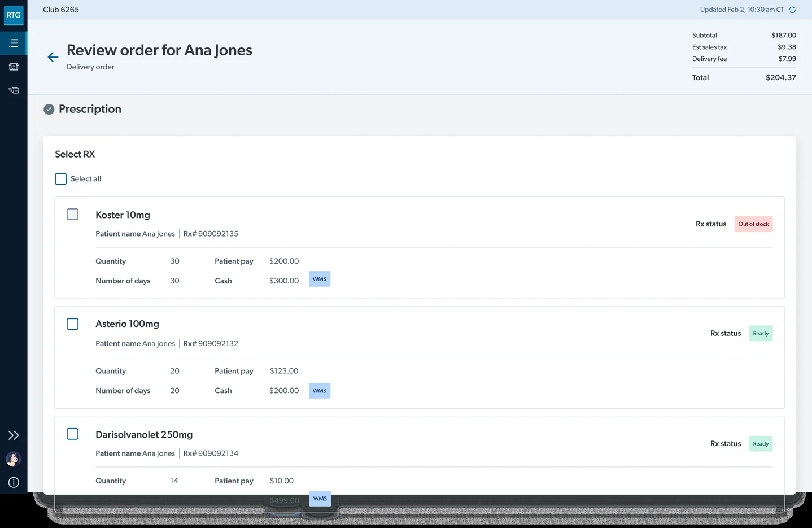This screenshot has width=812, height=528.
Task: Open the list menu icon in sidebar
Action: click(14, 43)
